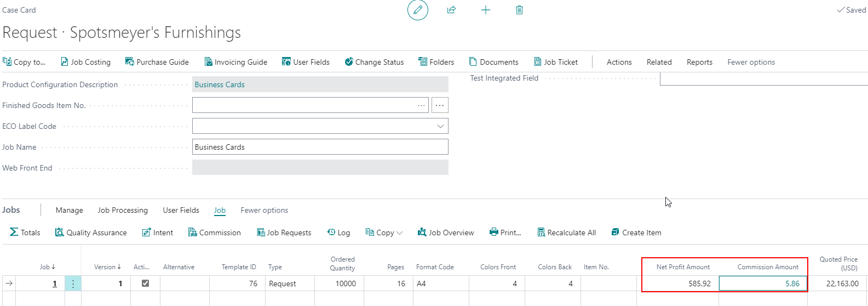Click lookup dots inside Finished Goods field
Viewport: 868px width, 306px height.
tap(421, 105)
